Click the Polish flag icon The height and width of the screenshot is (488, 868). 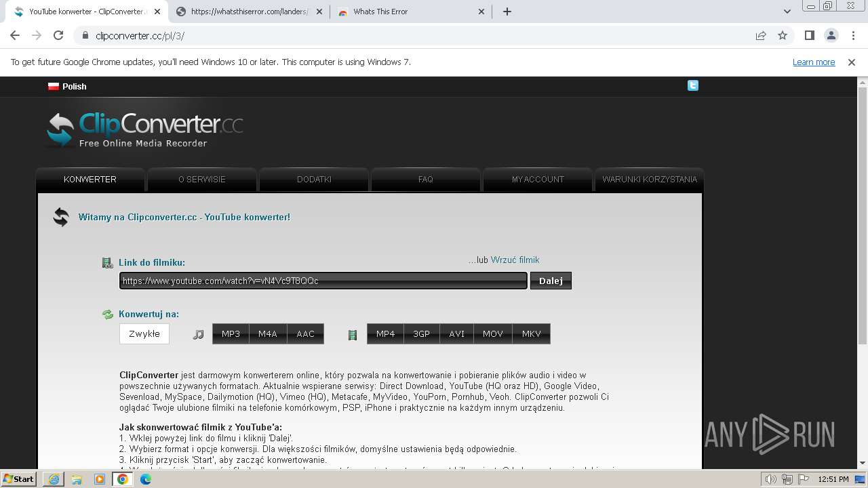tap(54, 86)
